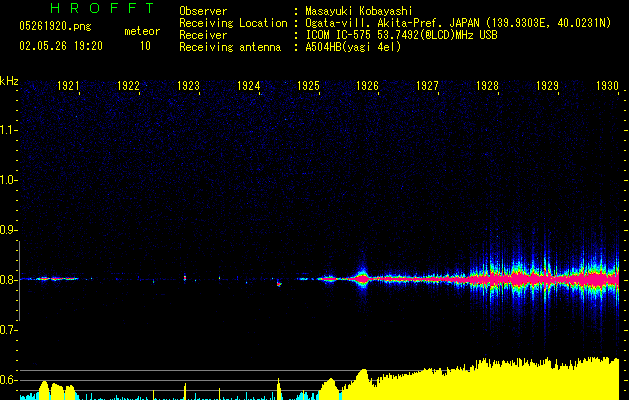
Task: Click the meteor label
Action: (x=142, y=31)
